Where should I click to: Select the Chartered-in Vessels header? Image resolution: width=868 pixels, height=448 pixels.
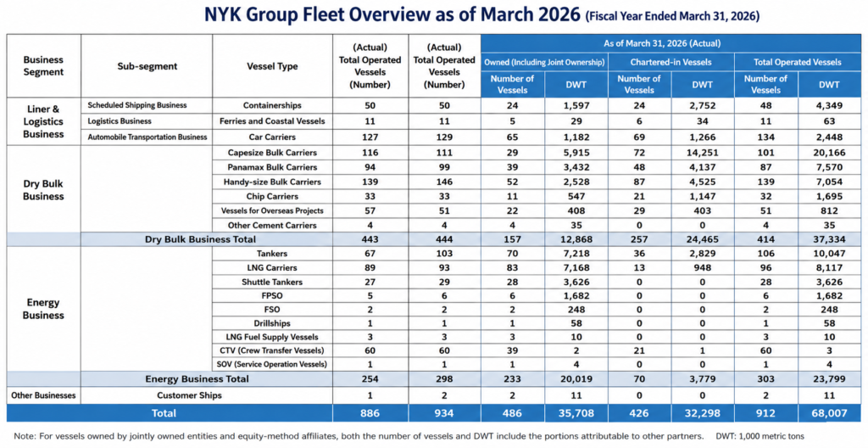(671, 62)
